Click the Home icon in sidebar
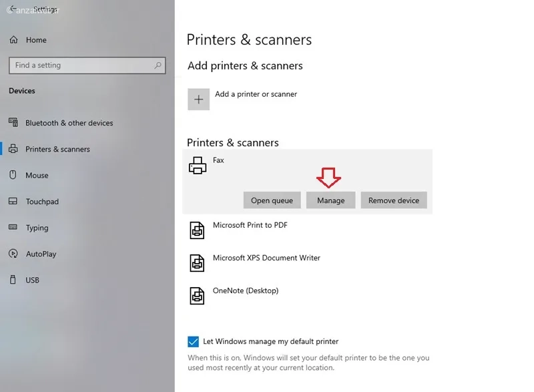Image resolution: width=534 pixels, height=392 pixels. tap(13, 40)
